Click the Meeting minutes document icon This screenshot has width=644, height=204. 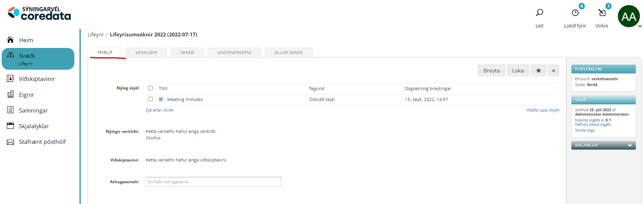click(161, 99)
